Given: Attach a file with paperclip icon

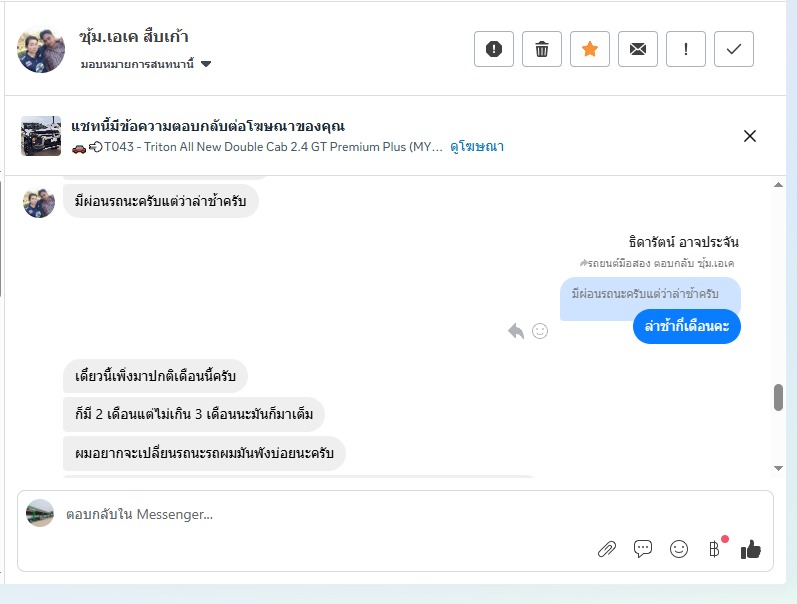Looking at the screenshot, I should tap(606, 548).
